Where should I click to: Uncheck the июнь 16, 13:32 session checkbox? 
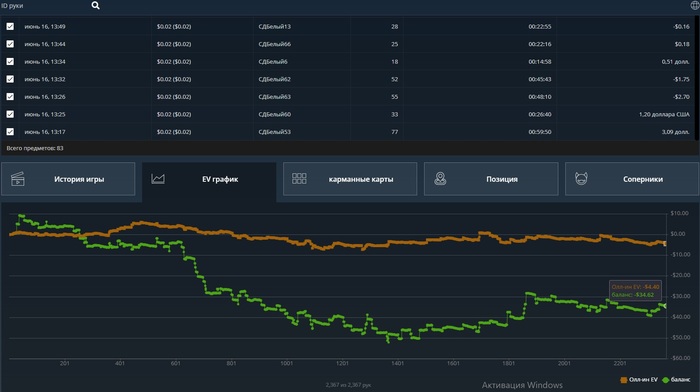click(x=10, y=79)
